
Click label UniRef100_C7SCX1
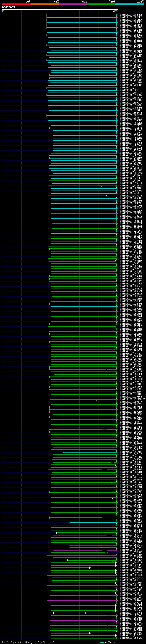point(131,50)
